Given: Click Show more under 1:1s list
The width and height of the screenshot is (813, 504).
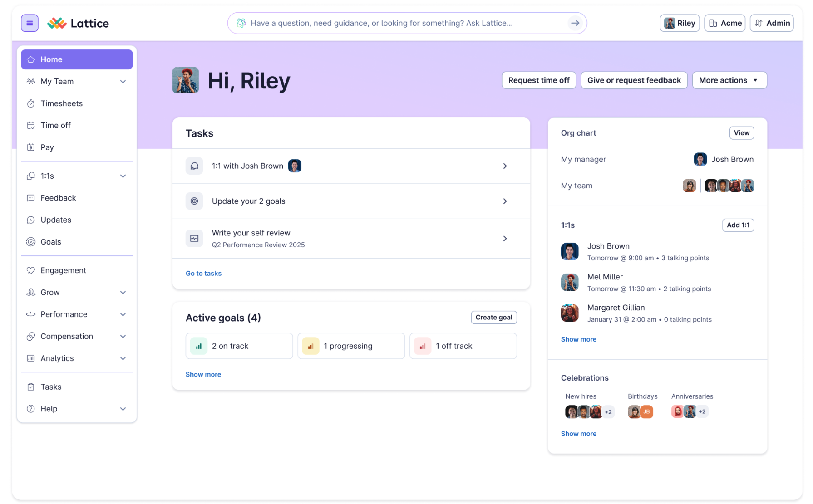Looking at the screenshot, I should point(579,339).
